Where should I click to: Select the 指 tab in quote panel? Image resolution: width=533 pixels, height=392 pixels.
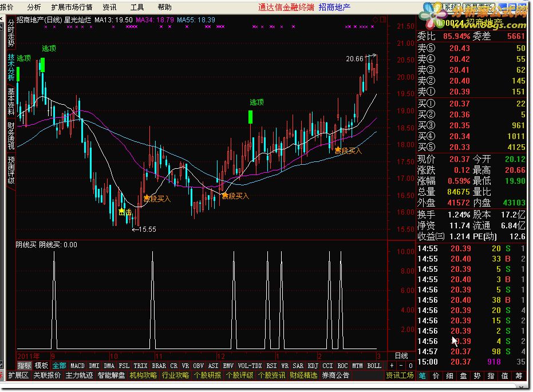(x=491, y=376)
